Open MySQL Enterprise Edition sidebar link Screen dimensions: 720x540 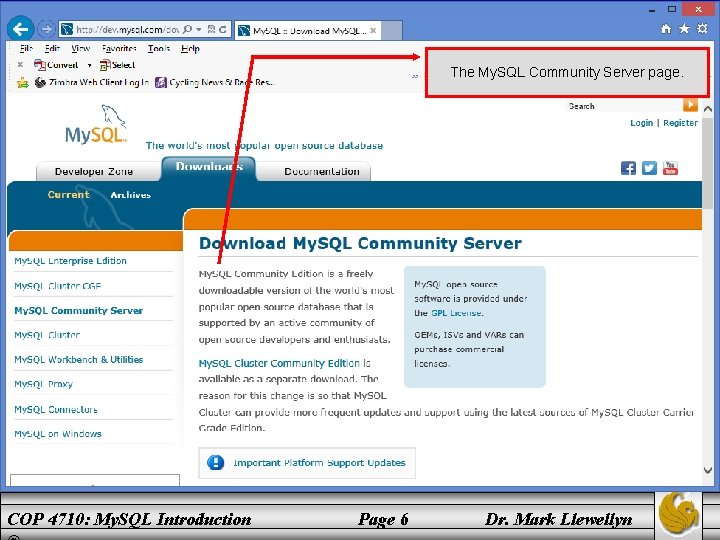pyautogui.click(x=70, y=261)
